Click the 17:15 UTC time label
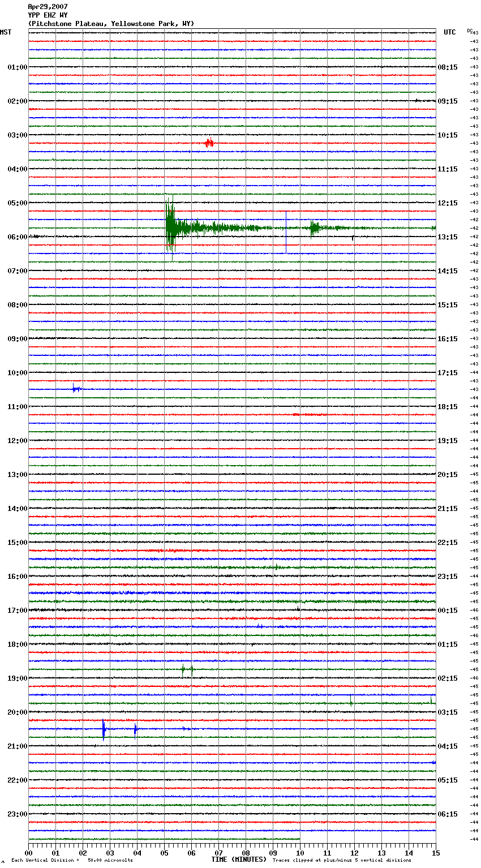The image size is (481, 868). pos(448,373)
